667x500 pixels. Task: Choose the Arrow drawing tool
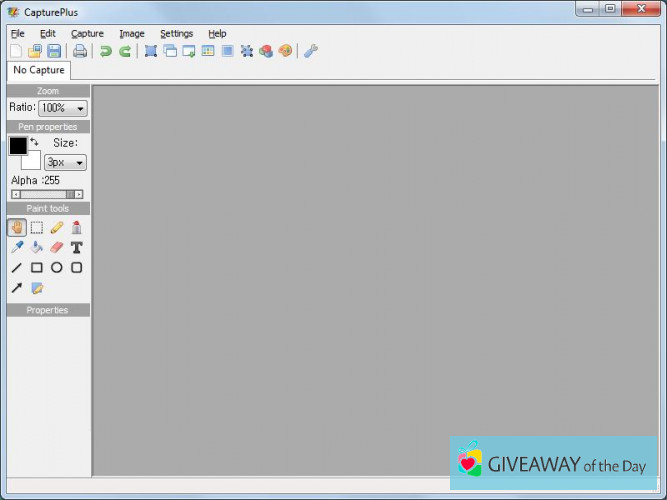pos(17,288)
